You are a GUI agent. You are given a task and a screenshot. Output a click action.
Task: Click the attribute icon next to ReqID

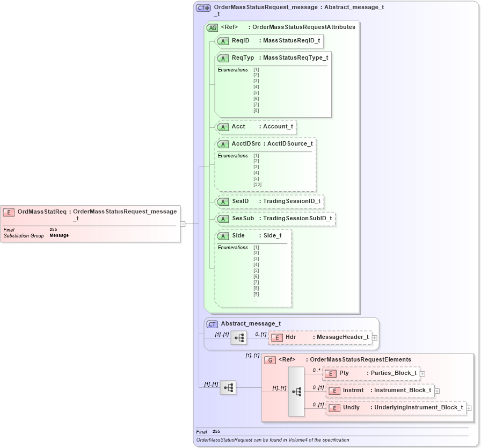point(223,41)
